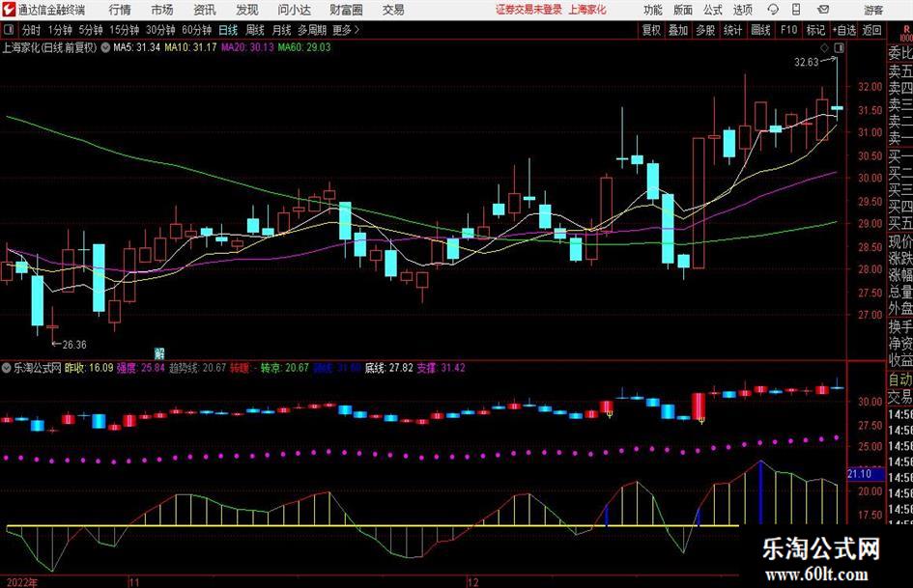
Task: Click the 26.36 low price label
Action: [x=74, y=345]
